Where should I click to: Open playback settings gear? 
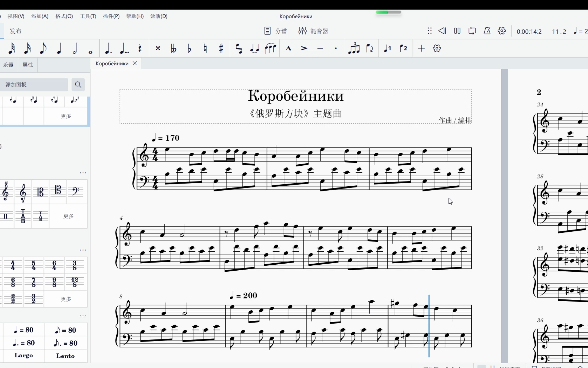point(502,31)
